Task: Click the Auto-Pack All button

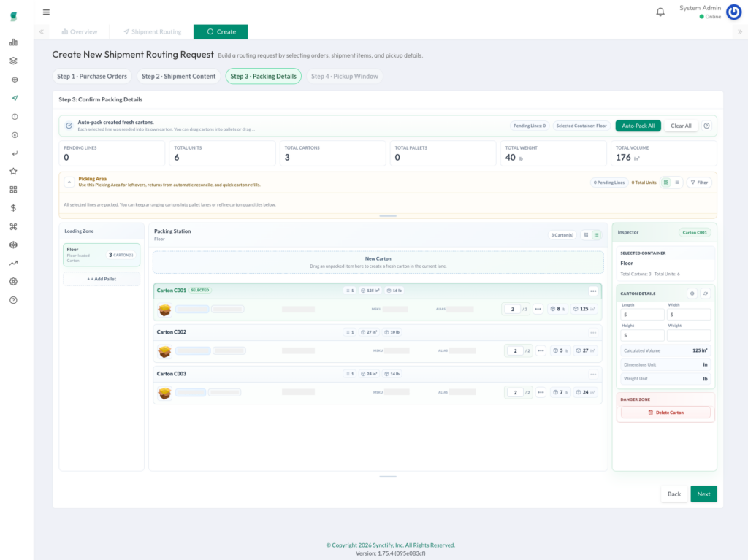Action: tap(638, 126)
